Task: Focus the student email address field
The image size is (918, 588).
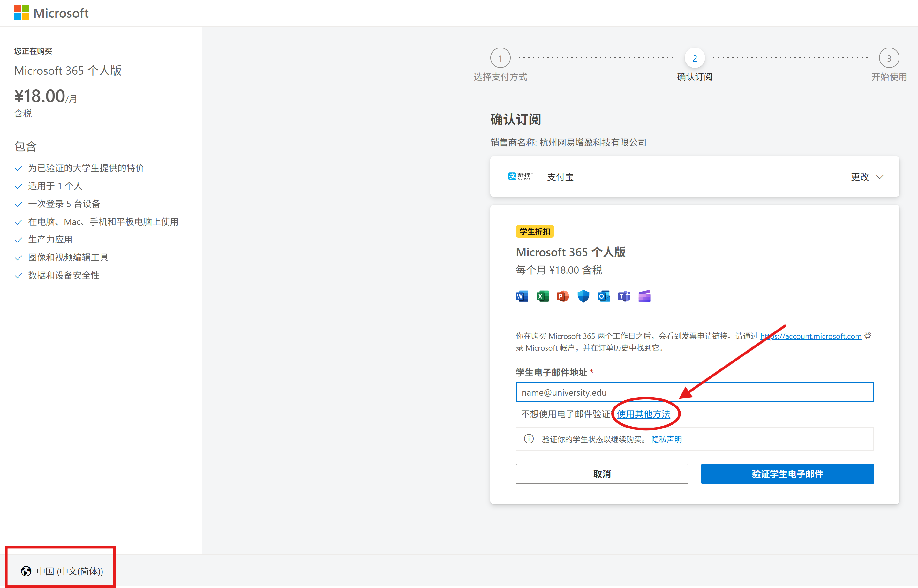Action: 694,392
